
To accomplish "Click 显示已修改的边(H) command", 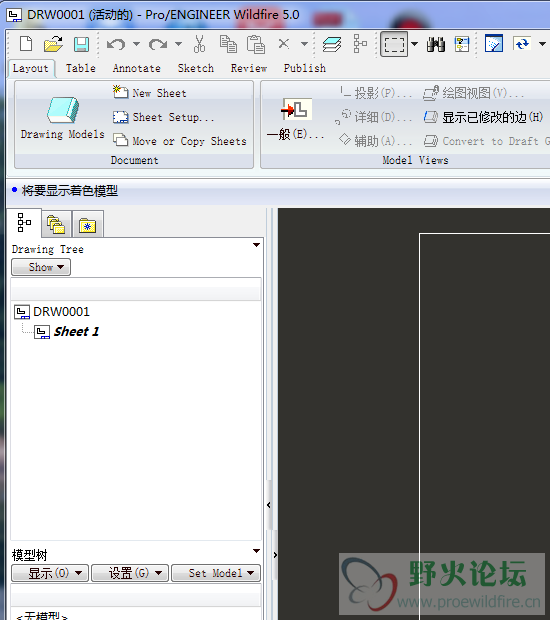I will click(484, 117).
